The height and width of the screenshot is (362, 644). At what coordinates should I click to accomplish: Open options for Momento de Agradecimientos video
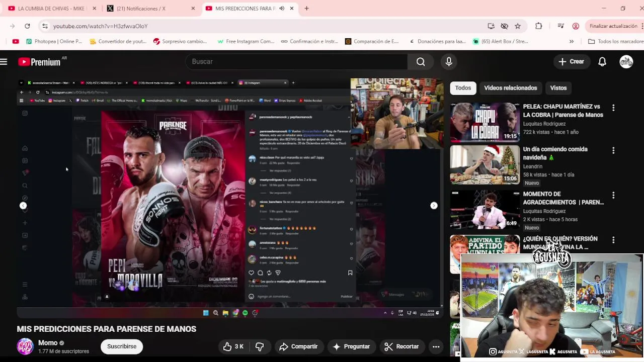click(613, 195)
